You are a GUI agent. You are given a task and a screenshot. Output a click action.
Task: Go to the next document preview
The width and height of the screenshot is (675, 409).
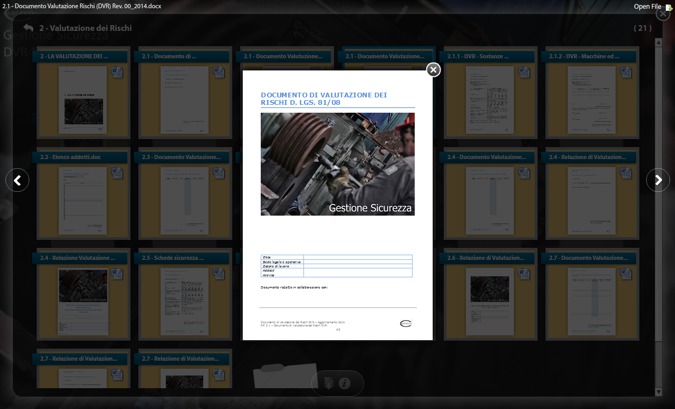pyautogui.click(x=657, y=180)
